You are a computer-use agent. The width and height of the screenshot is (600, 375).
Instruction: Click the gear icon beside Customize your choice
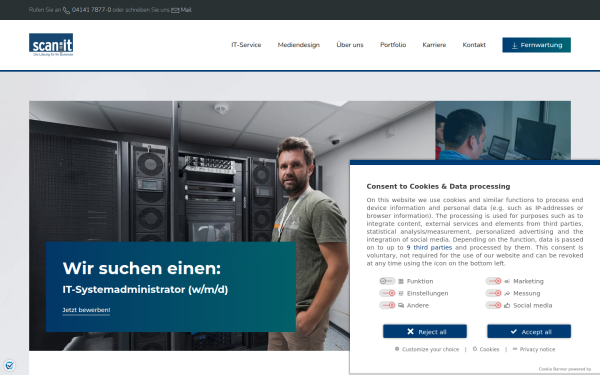(397, 349)
